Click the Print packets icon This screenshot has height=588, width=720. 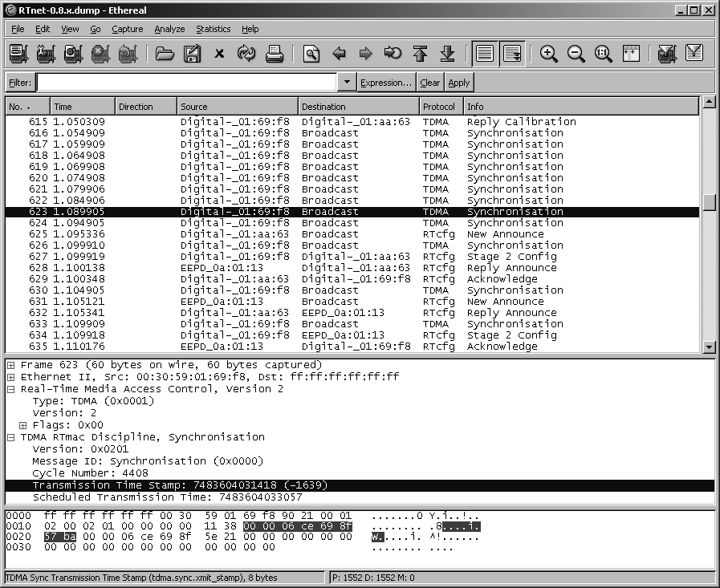point(275,54)
